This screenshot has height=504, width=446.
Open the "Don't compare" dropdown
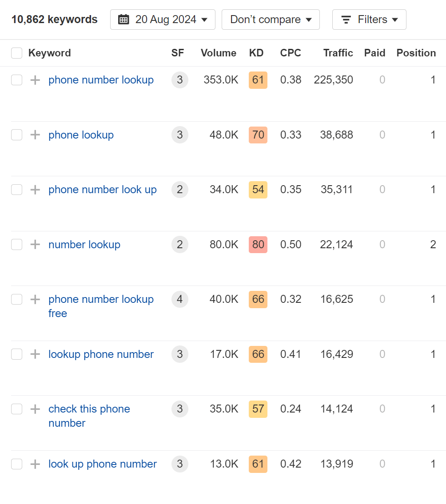[270, 20]
